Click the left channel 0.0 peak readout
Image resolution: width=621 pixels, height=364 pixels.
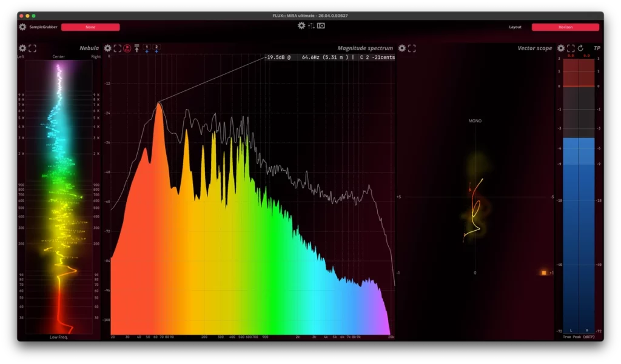(x=571, y=56)
